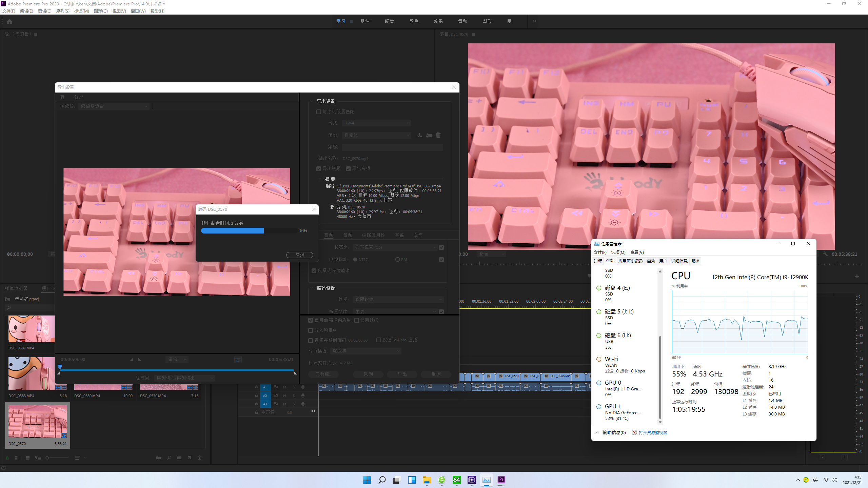Click the New Bin folder icon
The width and height of the screenshot is (868, 488).
click(179, 458)
